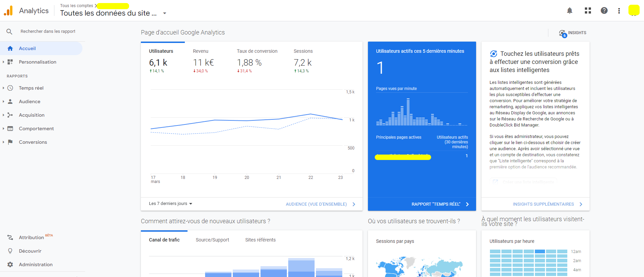Click the user account avatar

[634, 10]
